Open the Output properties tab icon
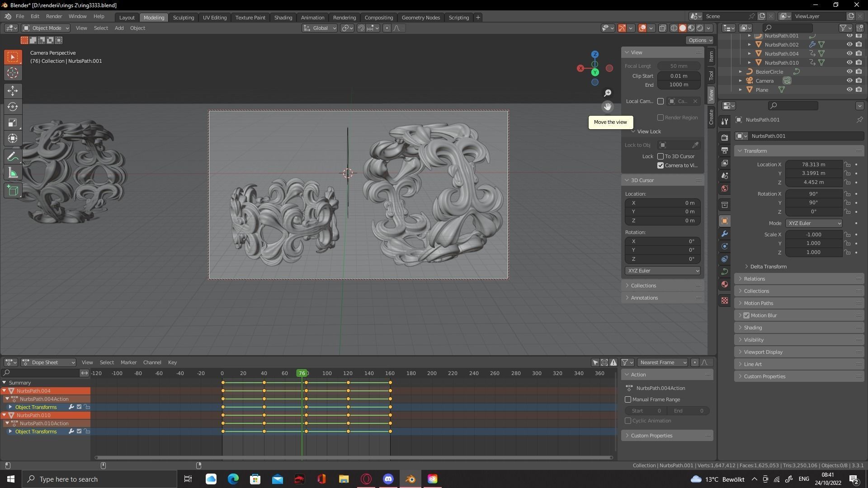This screenshot has height=488, width=868. coord(725,150)
